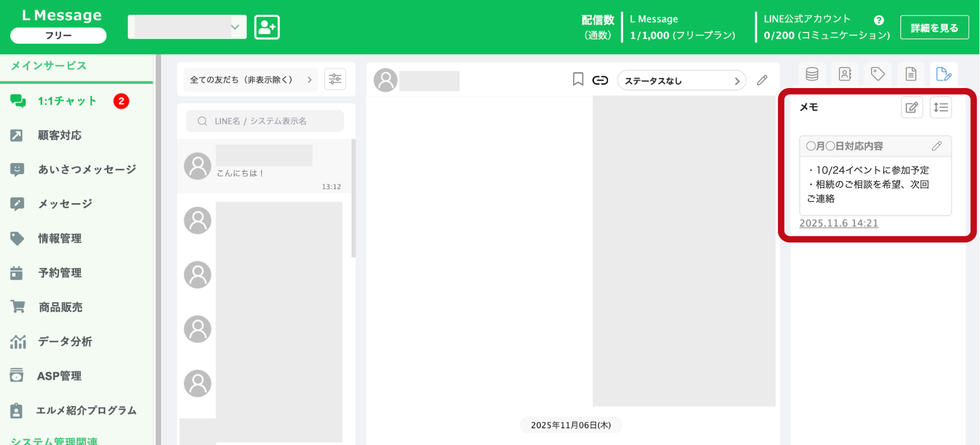Click the メインサービス section heading
The width and height of the screenshot is (980, 445).
[49, 66]
